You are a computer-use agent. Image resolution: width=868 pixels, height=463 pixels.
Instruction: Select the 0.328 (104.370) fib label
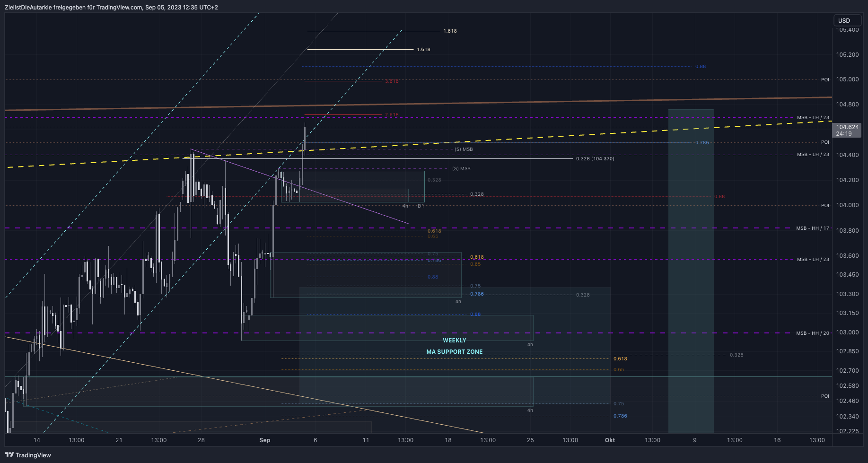coord(595,159)
